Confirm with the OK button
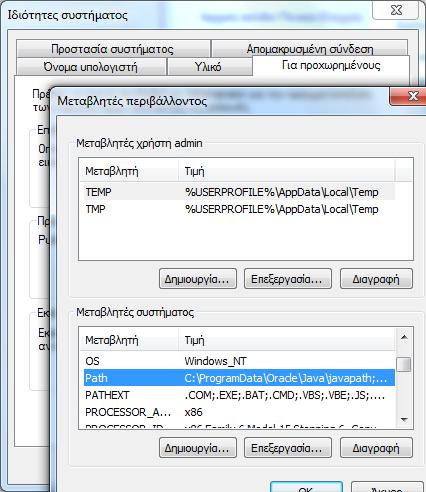This screenshot has width=426, height=492. [x=306, y=487]
